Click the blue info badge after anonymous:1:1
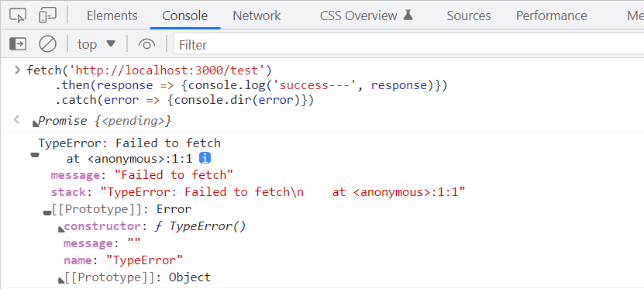Screen dimensions: 644x289 click(205, 158)
